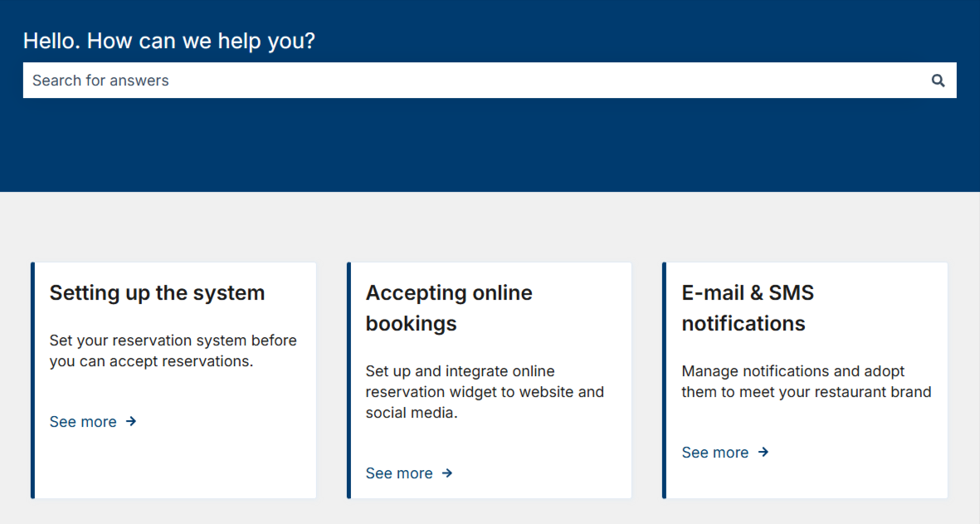Click the Search for answers field
The height and width of the screenshot is (524, 980).
click(x=473, y=81)
